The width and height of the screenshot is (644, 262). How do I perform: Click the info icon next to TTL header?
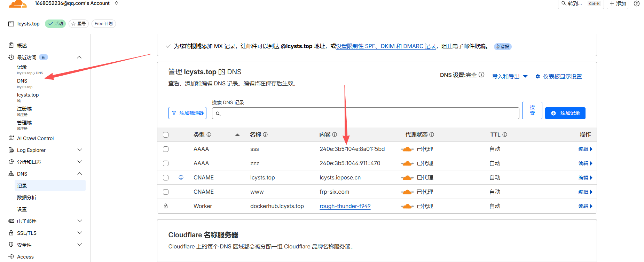tap(505, 134)
